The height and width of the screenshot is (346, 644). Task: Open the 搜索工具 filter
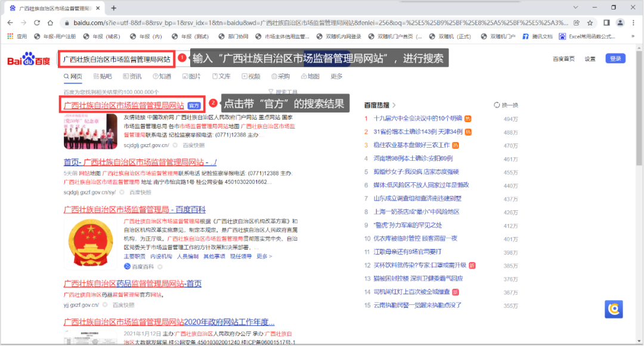(283, 92)
